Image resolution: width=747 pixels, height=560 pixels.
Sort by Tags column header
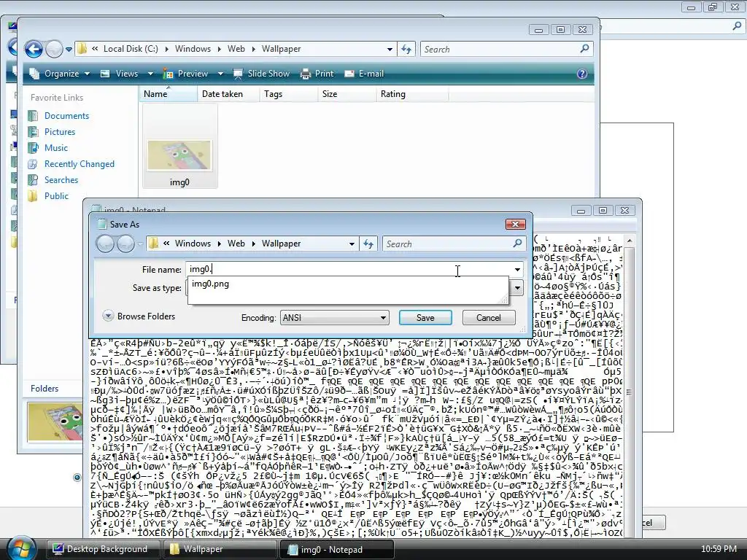click(x=289, y=94)
